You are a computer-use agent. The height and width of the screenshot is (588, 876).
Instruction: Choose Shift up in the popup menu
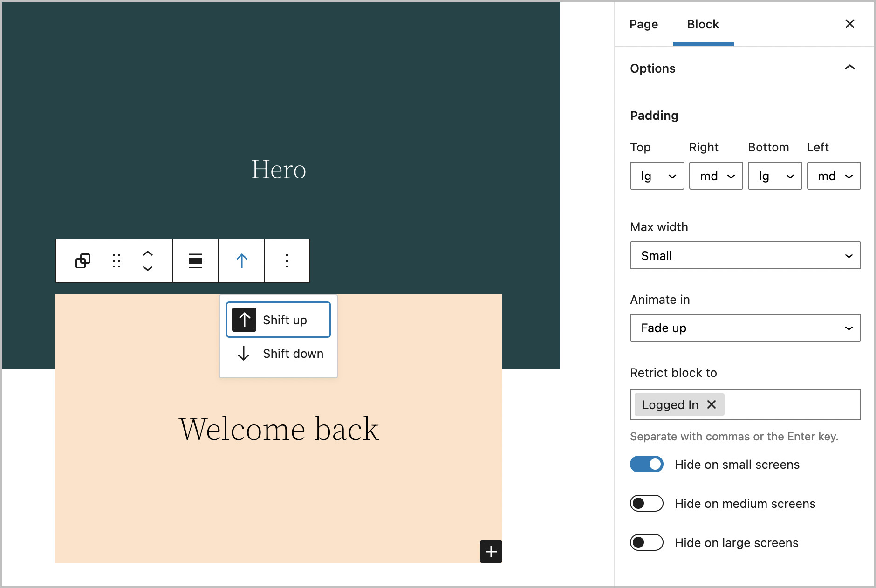(x=279, y=320)
